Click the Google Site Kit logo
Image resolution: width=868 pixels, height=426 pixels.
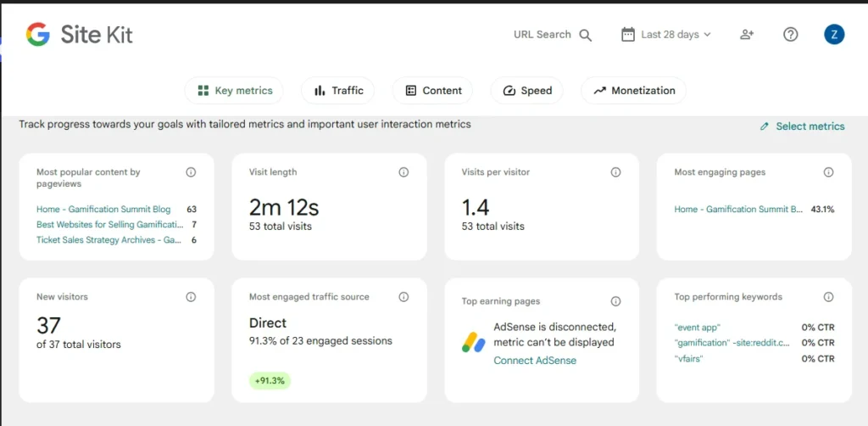pos(79,34)
